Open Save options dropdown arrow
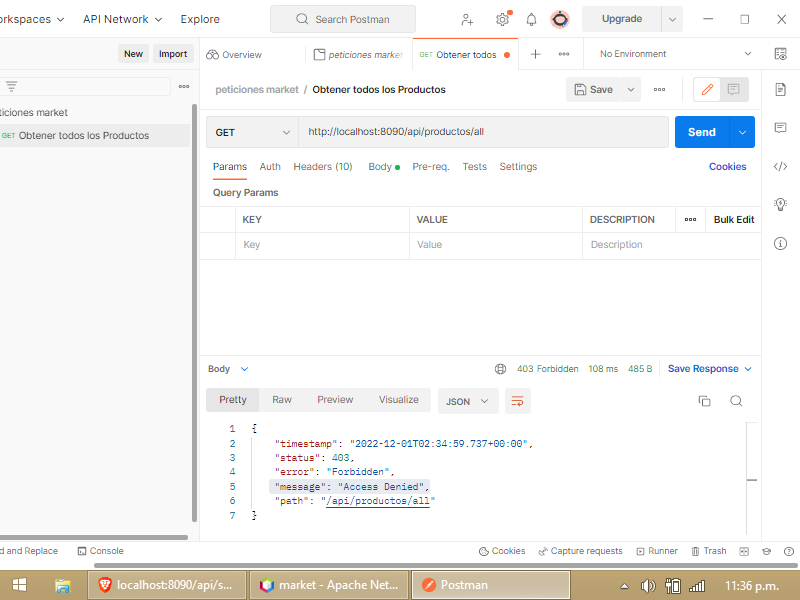800x600 pixels. (631, 90)
